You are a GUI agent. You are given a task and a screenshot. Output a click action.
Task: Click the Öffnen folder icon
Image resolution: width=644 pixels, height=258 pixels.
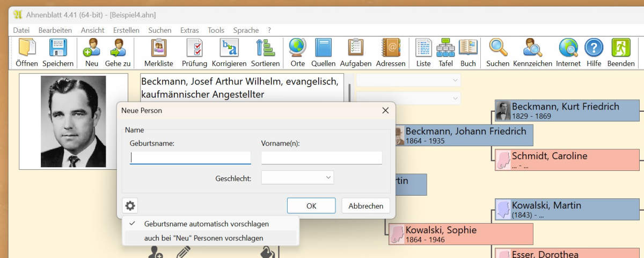26,48
